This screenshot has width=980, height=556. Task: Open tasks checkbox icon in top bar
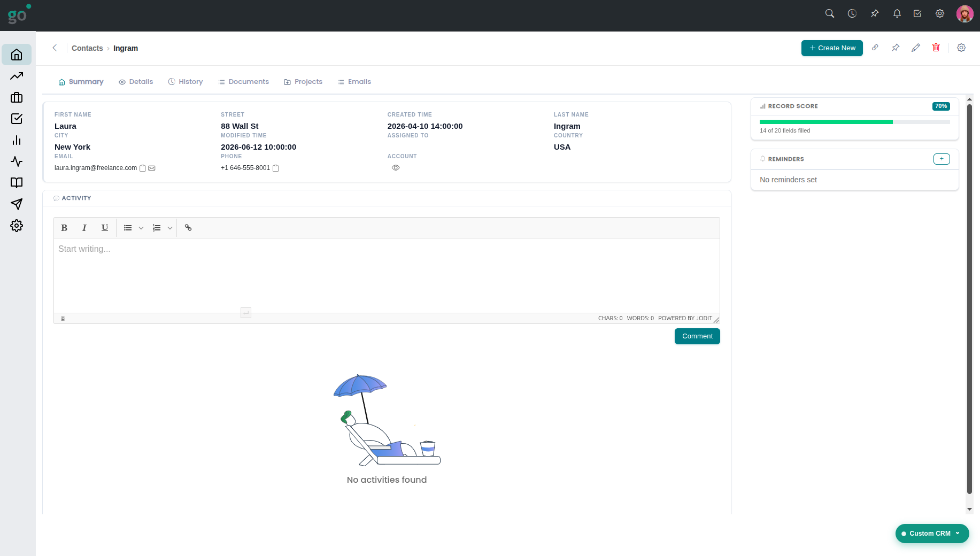click(917, 13)
